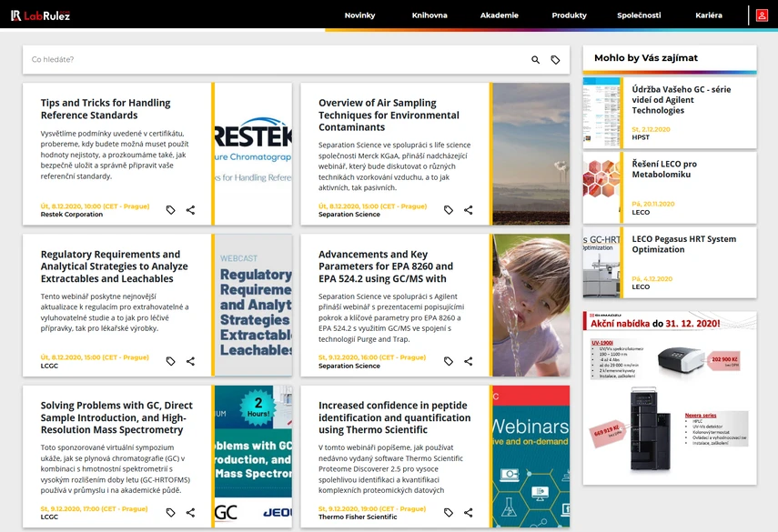Open the user login icon top right
Viewport: 778px width, 532px height.
(763, 15)
